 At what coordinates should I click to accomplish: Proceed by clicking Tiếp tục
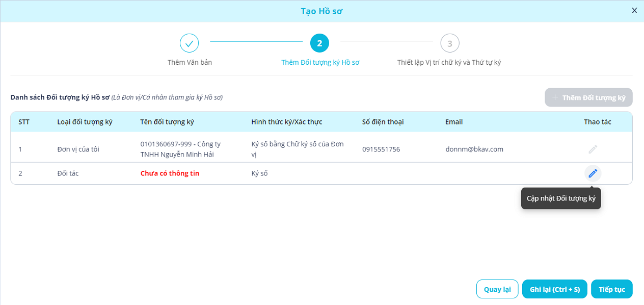[x=612, y=289]
